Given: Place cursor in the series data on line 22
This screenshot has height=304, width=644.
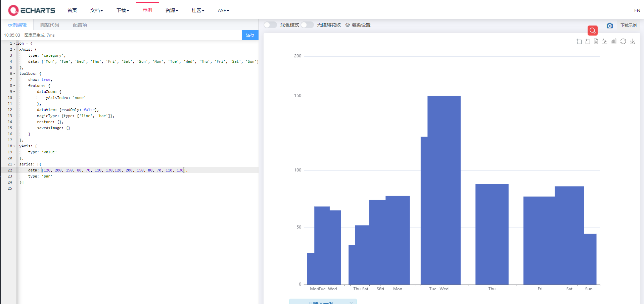Looking at the screenshot, I should point(114,170).
